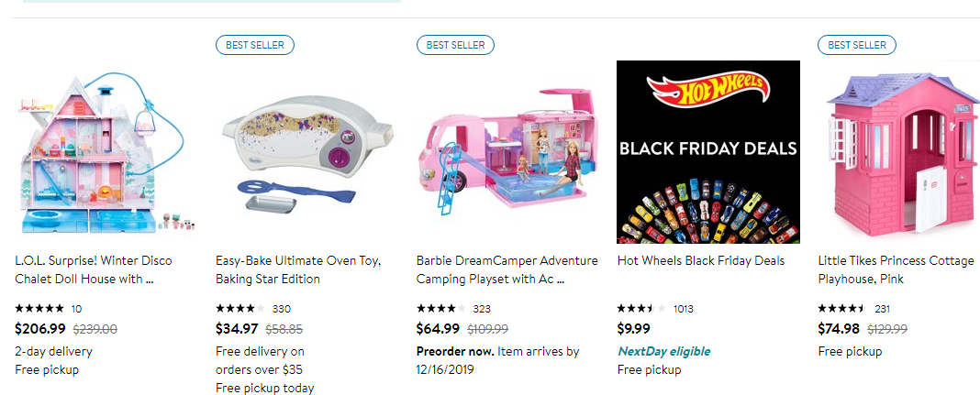The image size is (980, 395).
Task: Click the star rating with 231 reviews
Action: coord(842,309)
